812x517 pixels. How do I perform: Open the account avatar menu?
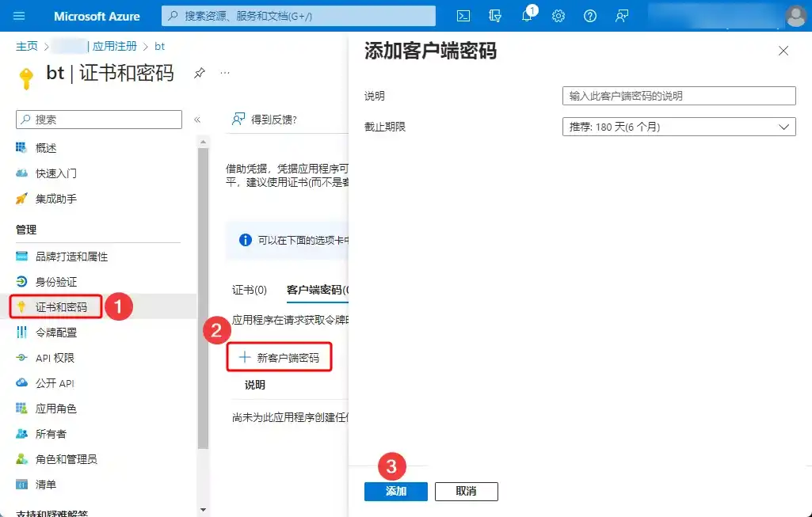coord(795,15)
